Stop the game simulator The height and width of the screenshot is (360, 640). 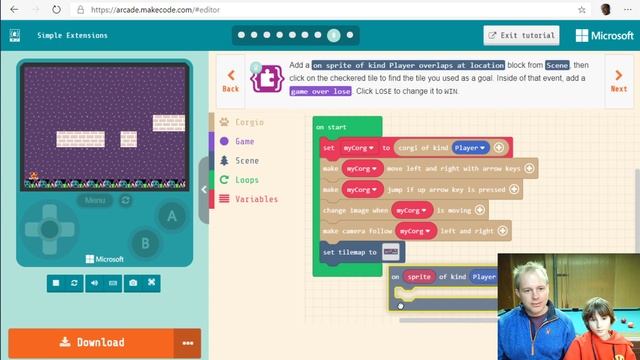[x=56, y=283]
